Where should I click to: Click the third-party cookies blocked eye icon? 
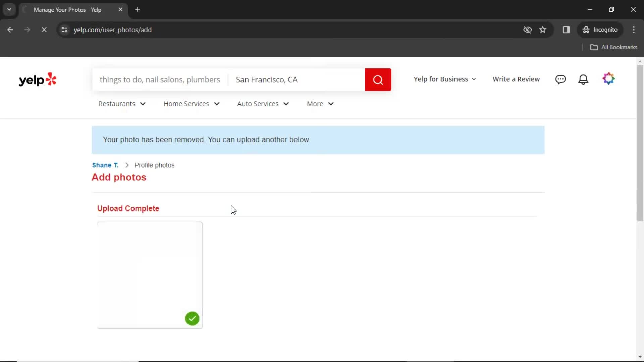[x=527, y=30]
